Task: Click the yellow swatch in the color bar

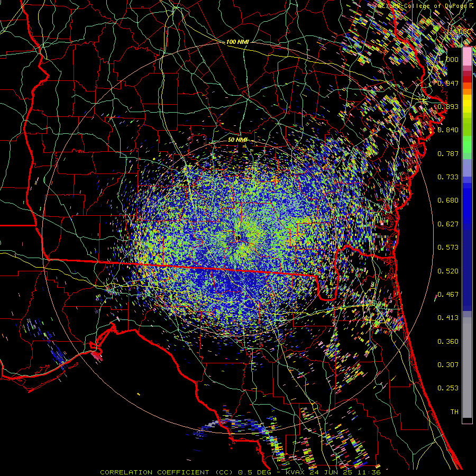Action: 467,103
